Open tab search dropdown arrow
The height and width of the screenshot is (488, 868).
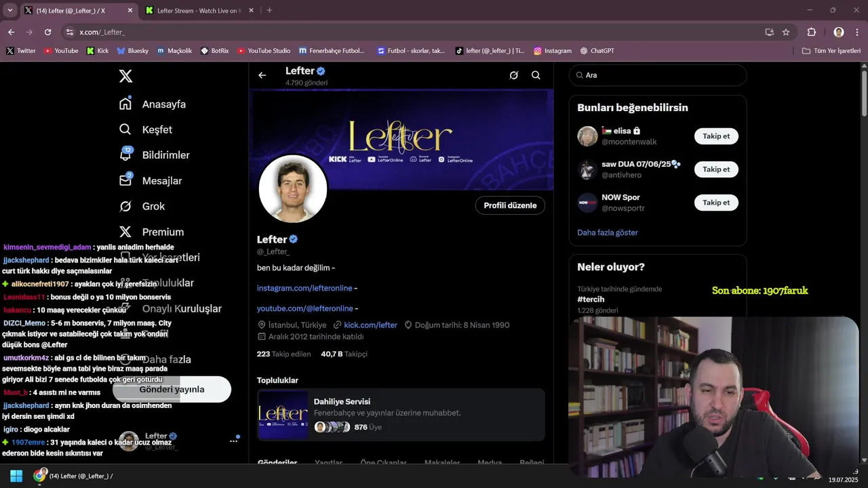coord(9,10)
